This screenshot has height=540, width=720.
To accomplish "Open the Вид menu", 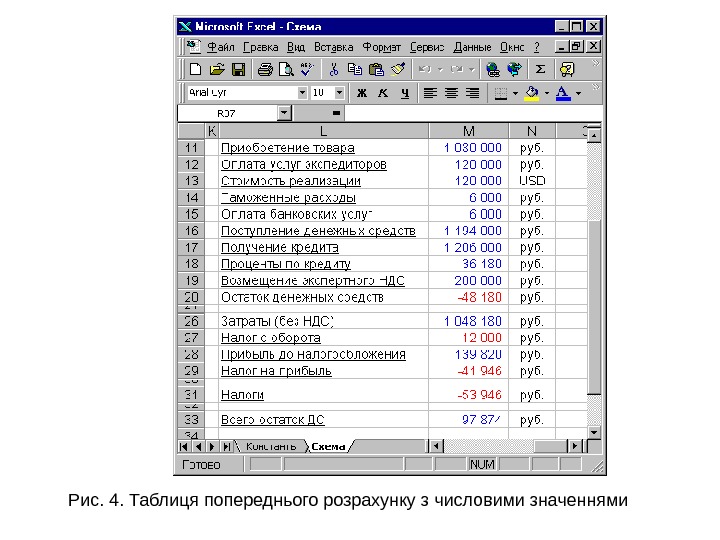I will click(296, 47).
